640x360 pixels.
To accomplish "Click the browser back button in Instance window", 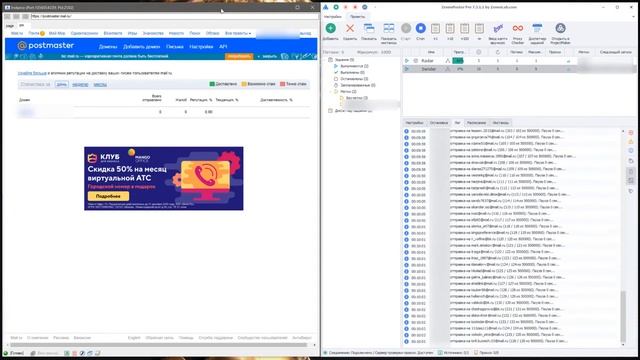I will click(x=7, y=16).
